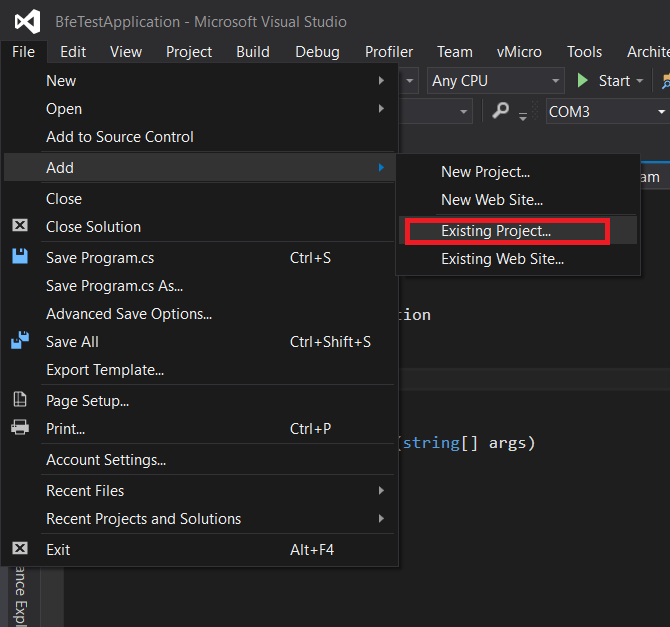This screenshot has width=670, height=627.
Task: Open the Debug menu
Action: (317, 52)
